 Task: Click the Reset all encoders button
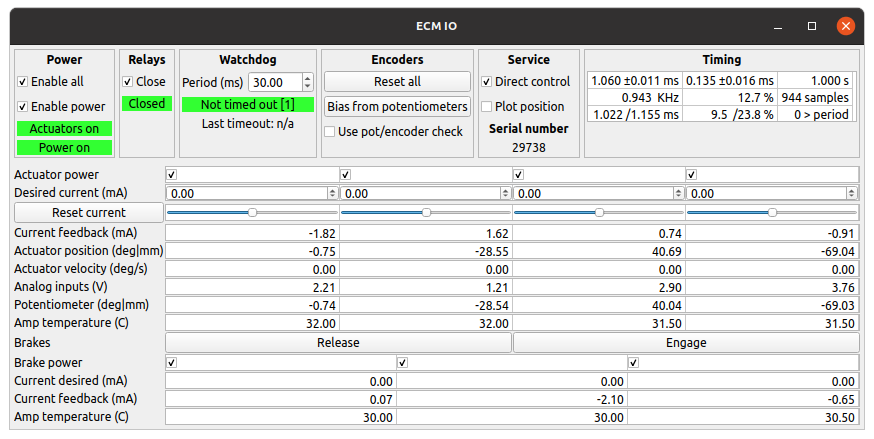pos(397,82)
